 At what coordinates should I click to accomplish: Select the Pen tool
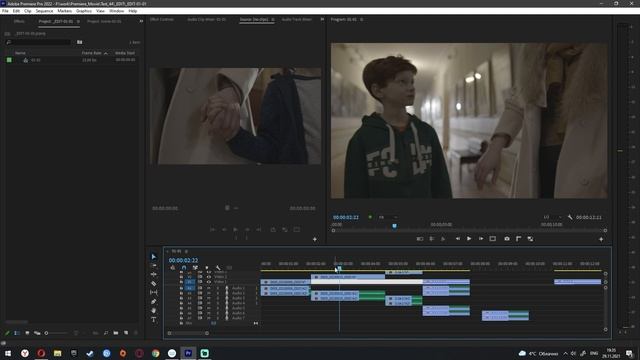pyautogui.click(x=153, y=301)
